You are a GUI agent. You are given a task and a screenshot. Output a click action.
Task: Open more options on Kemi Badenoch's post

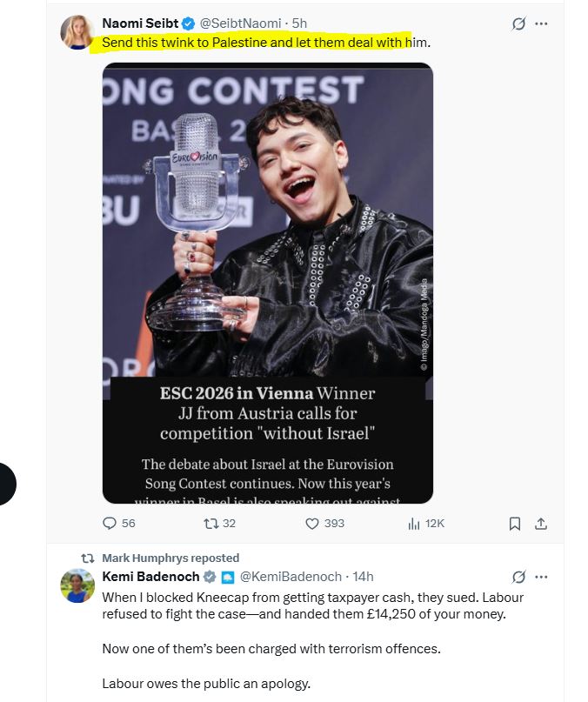[541, 577]
